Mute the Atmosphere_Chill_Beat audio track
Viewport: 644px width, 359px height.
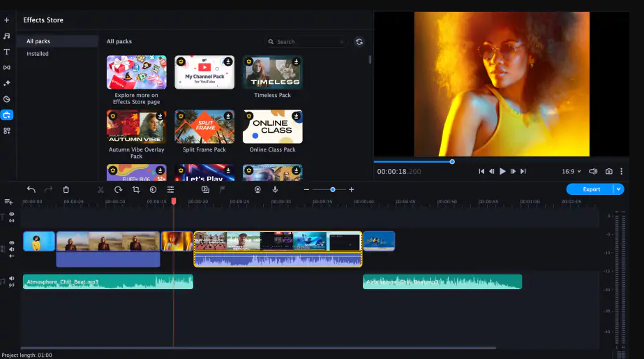[x=12, y=278]
